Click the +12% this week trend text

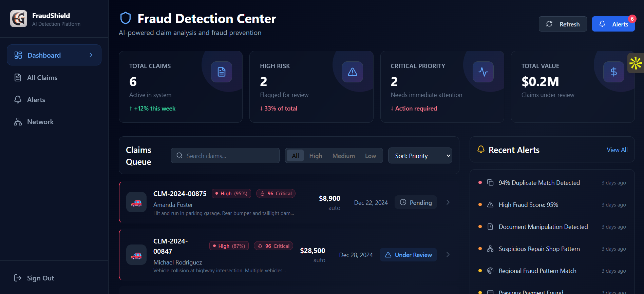point(152,109)
